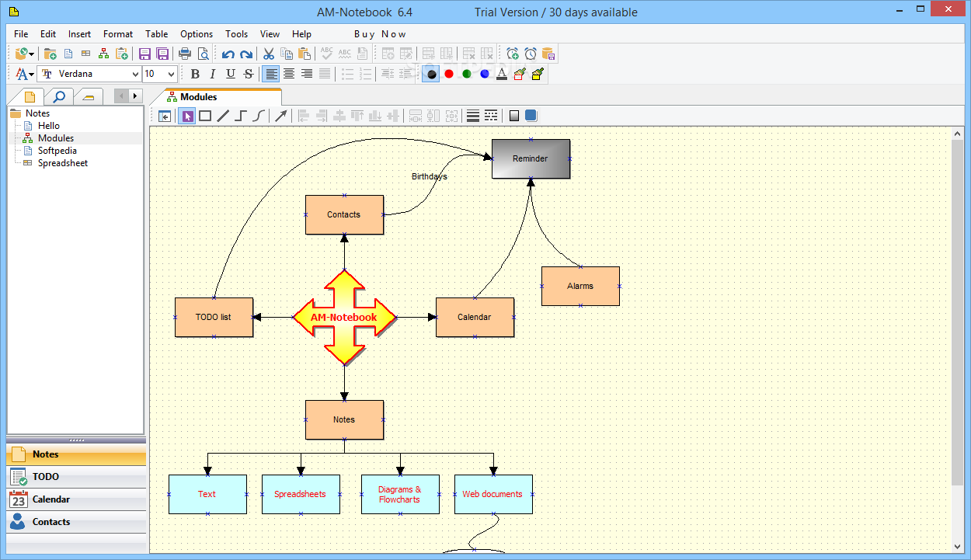
Task: Open the gradient fill icon
Action: pyautogui.click(x=513, y=117)
